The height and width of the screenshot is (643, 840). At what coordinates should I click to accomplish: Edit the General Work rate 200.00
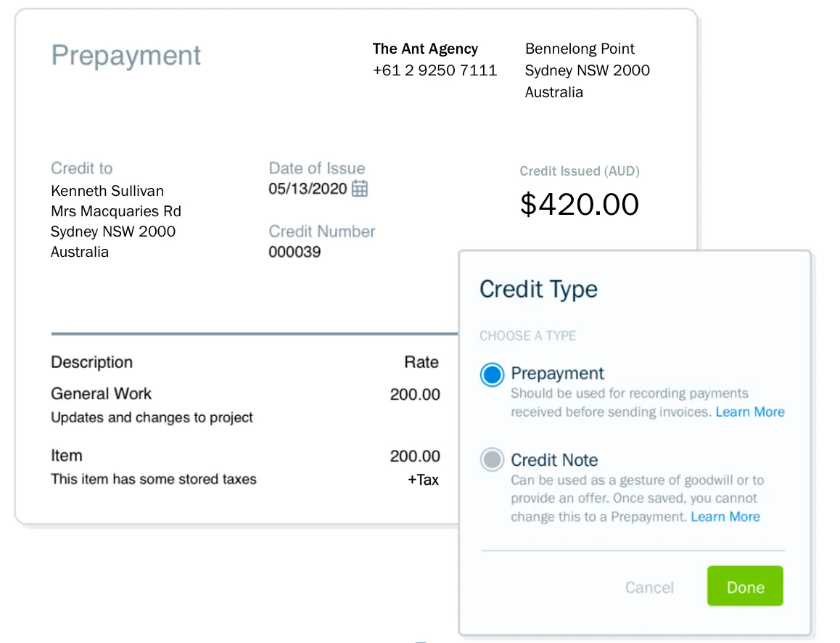click(x=415, y=395)
